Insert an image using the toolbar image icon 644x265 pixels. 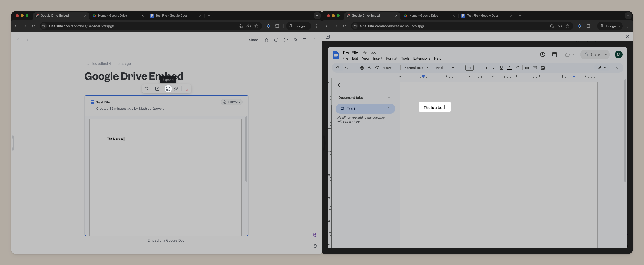pyautogui.click(x=543, y=68)
